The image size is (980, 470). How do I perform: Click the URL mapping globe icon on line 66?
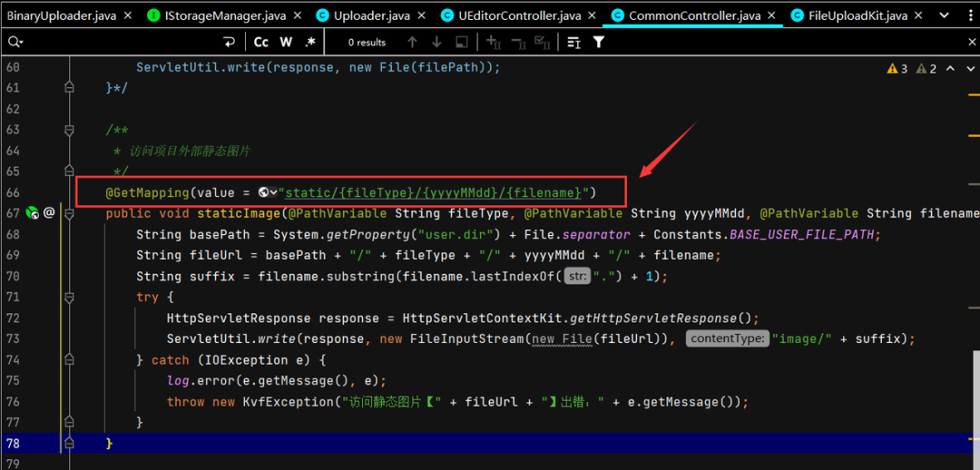265,192
